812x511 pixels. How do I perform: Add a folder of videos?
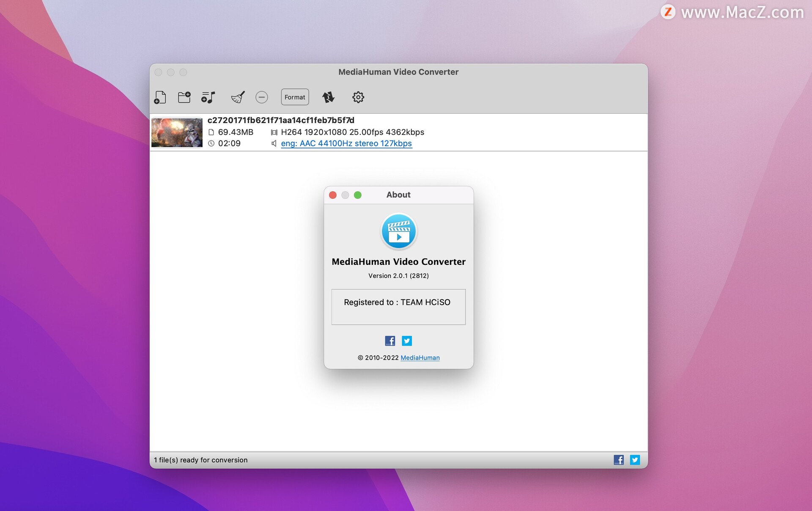tap(184, 97)
